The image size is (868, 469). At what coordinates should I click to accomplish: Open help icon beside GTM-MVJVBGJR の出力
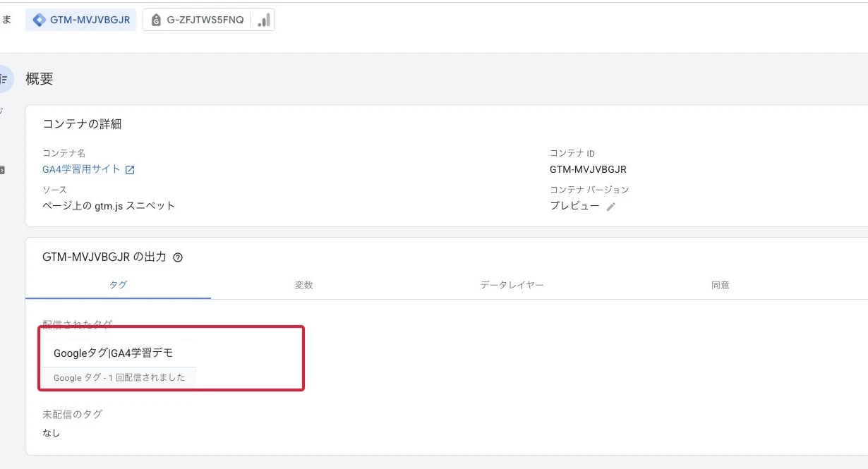pos(178,257)
